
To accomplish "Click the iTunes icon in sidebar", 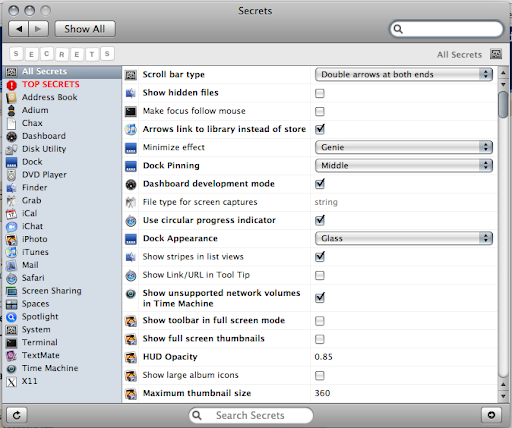I will point(11,252).
